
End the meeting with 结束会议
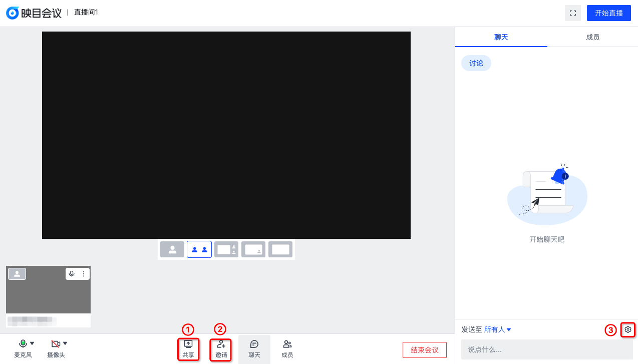(x=425, y=350)
